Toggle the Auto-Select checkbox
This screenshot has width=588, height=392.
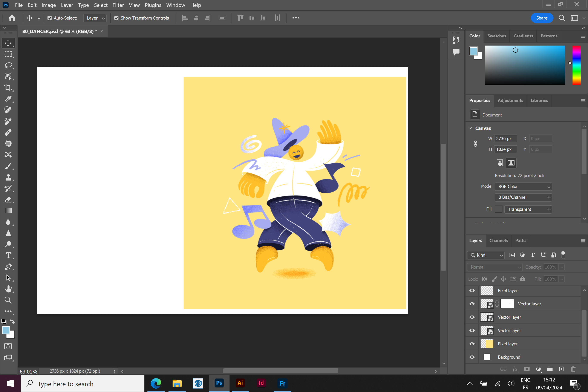(49, 18)
